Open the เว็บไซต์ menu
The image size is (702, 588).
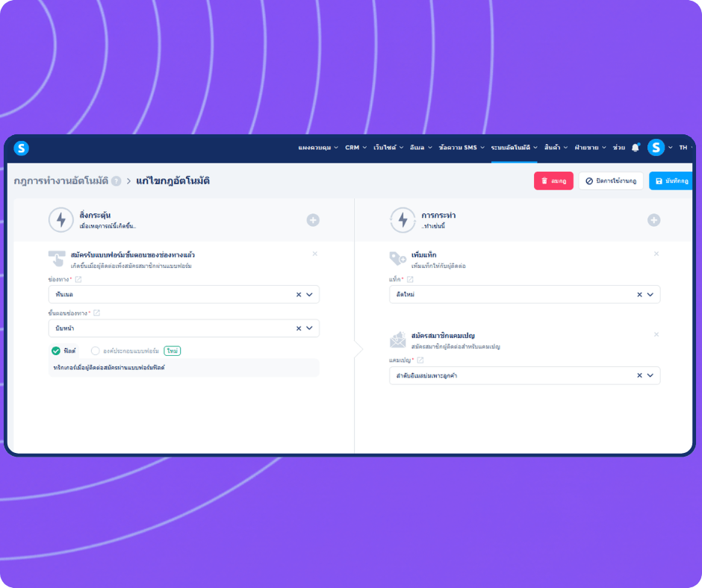pos(388,148)
